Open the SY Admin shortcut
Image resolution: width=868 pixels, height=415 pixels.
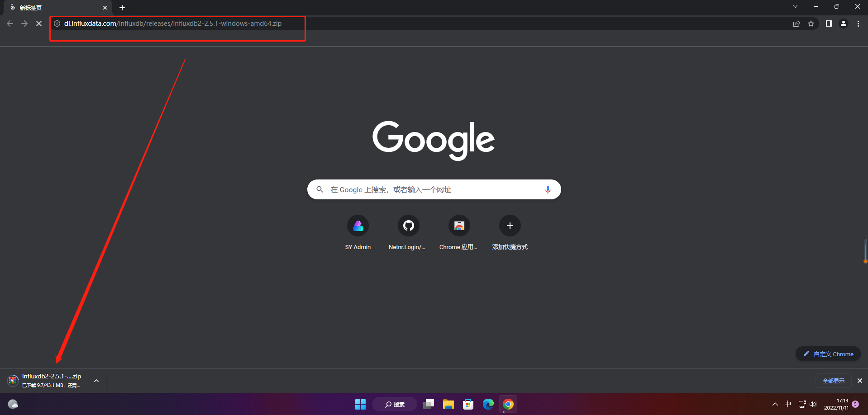358,233
